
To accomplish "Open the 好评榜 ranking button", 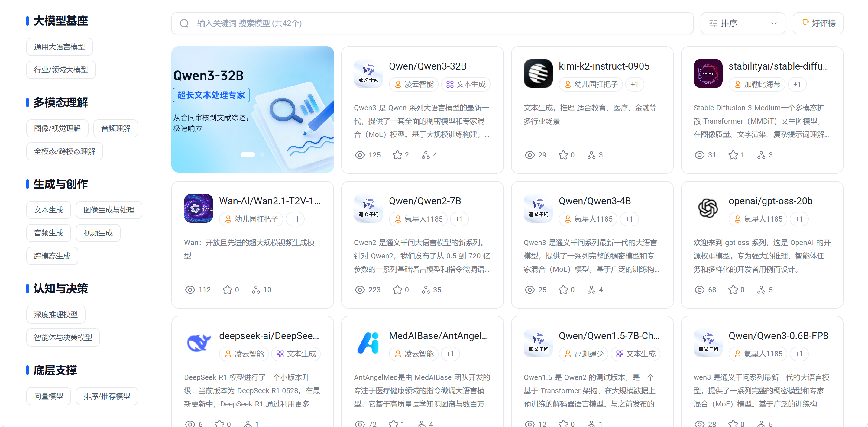I will coord(818,23).
